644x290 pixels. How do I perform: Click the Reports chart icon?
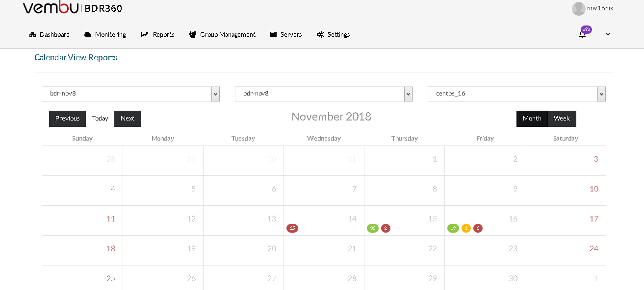145,35
